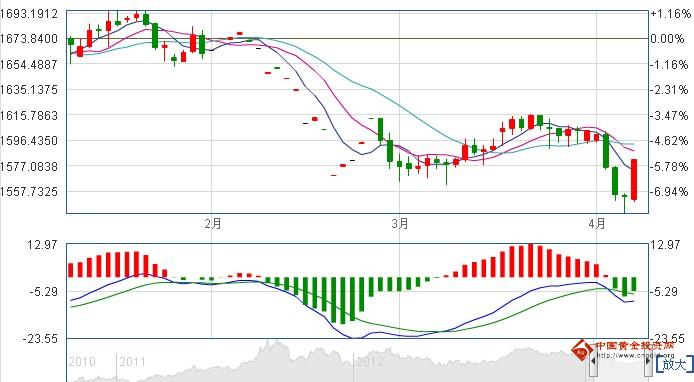694x382 pixels.
Task: Click the 2月 month label
Action: 213,224
